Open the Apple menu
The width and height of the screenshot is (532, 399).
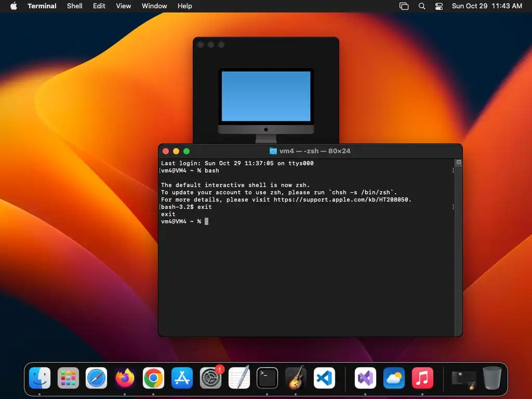click(14, 6)
